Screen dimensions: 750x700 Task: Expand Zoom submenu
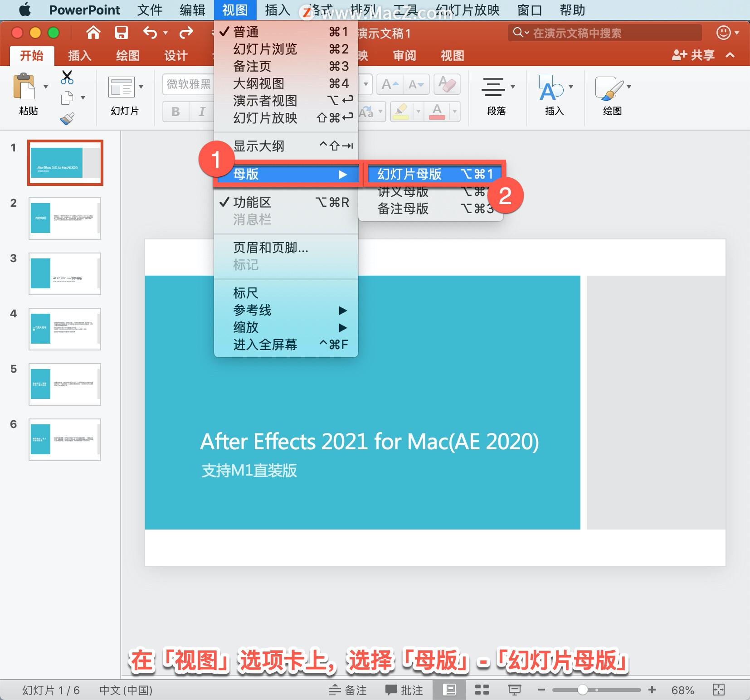pyautogui.click(x=286, y=327)
